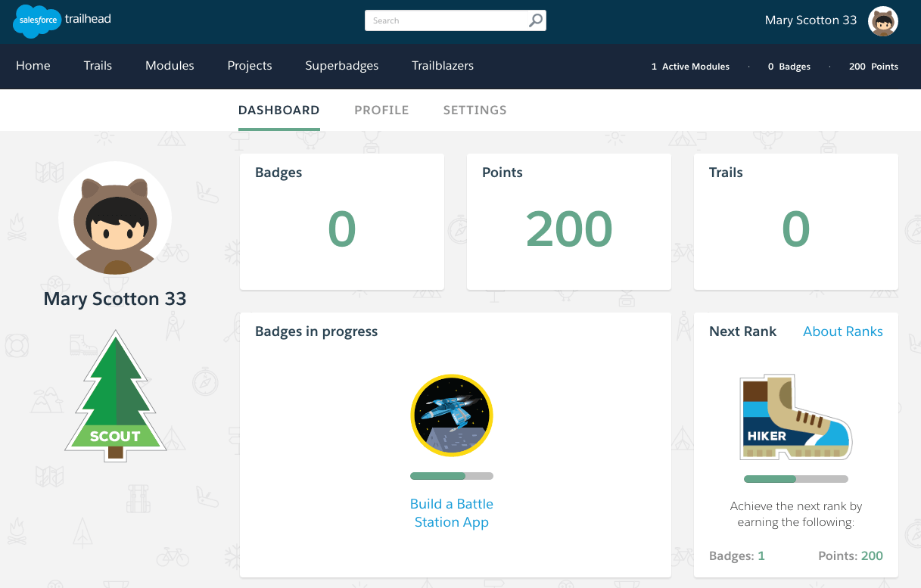Go to the Home menu item
The image size is (921, 588).
33,66
